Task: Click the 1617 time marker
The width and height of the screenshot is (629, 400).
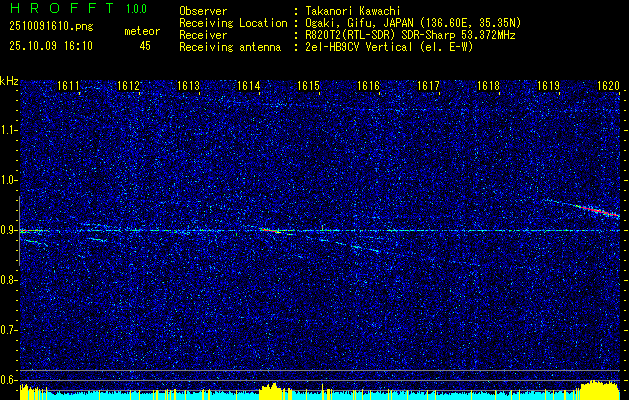Action: coord(428,86)
